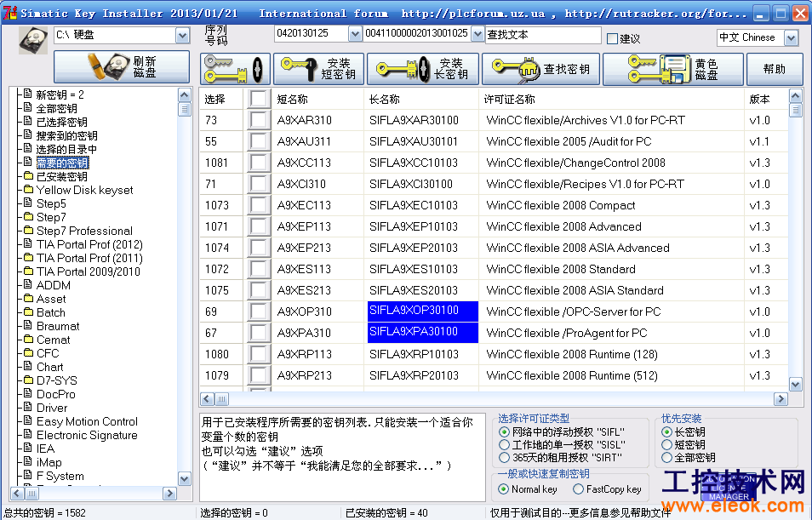This screenshot has width=812, height=520.
Task: Click the hard disk drive icon
Action: coord(33,40)
